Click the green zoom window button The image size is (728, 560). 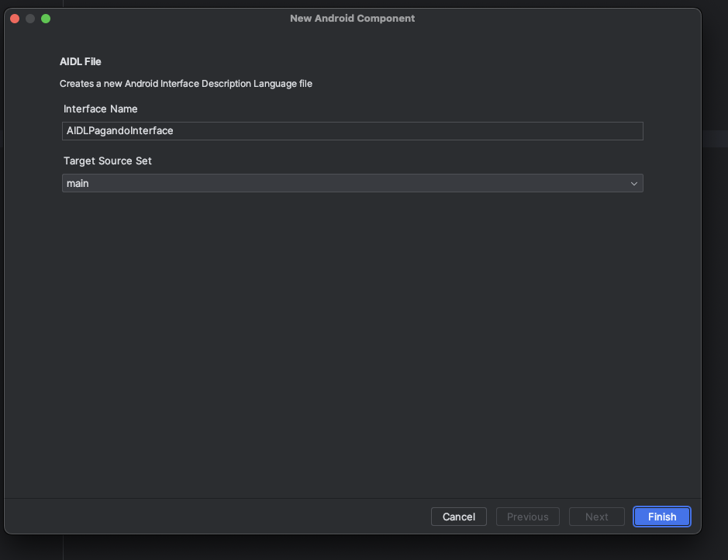point(46,19)
